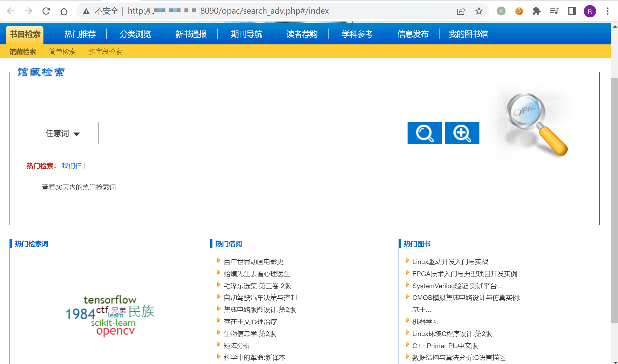Click the blue magnifier search button
This screenshot has width=618, height=364.
coord(425,133)
